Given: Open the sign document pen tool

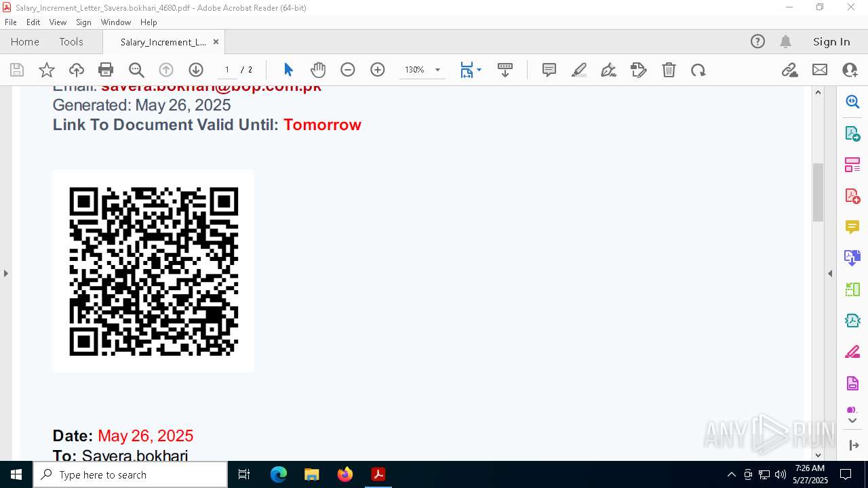Looking at the screenshot, I should point(609,70).
